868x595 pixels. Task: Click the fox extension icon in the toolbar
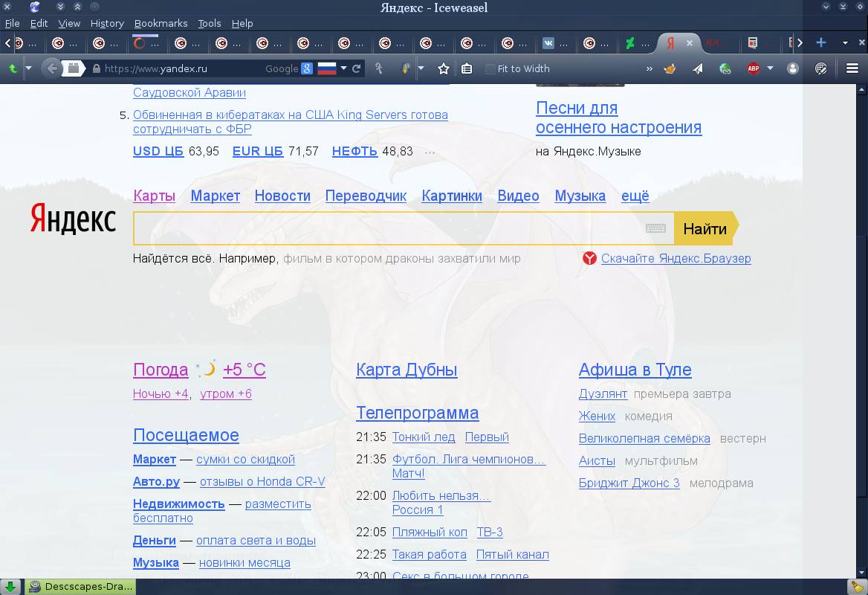(x=670, y=68)
